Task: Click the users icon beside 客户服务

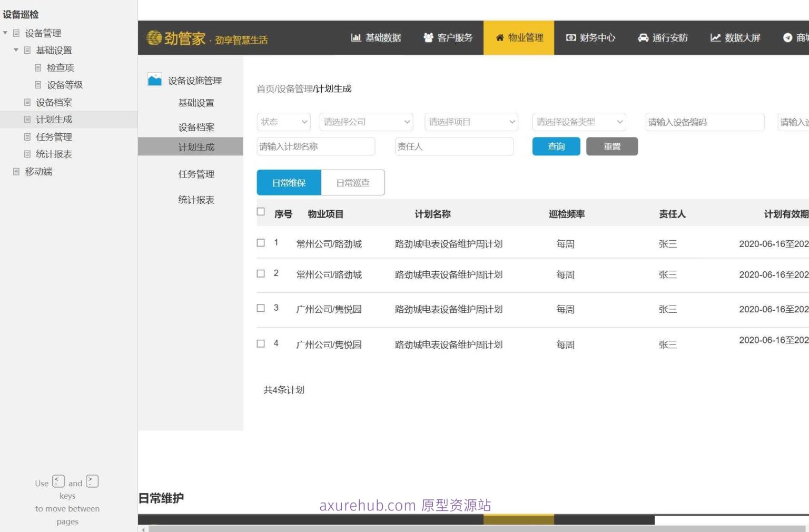Action: pyautogui.click(x=428, y=38)
